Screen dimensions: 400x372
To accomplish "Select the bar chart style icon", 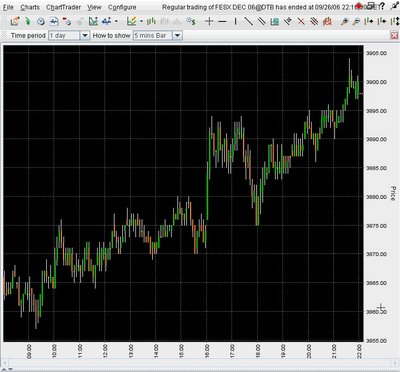I will click(151, 22).
